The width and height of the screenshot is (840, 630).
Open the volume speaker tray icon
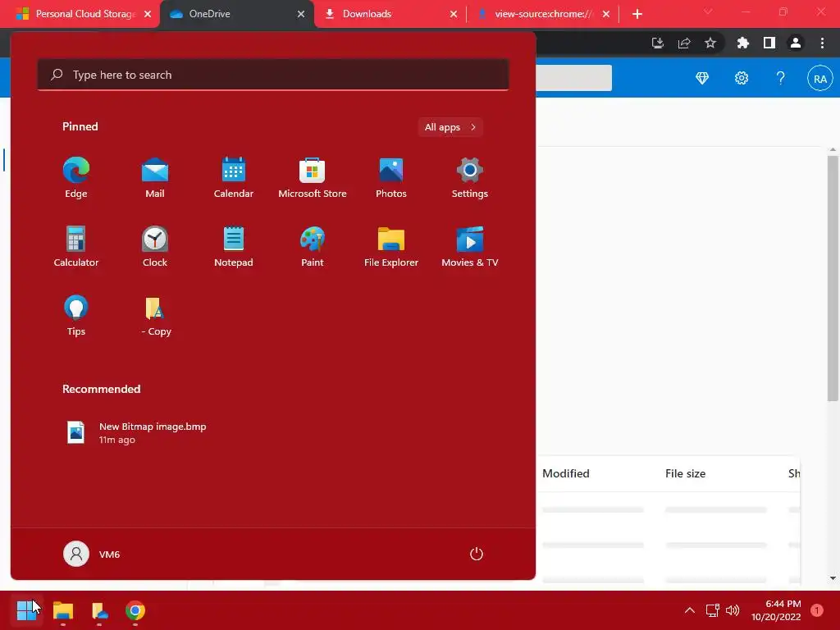click(x=733, y=610)
